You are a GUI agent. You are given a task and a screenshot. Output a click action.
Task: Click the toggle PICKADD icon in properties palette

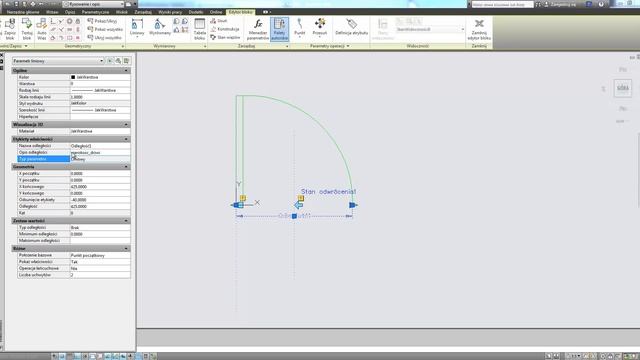[x=110, y=61]
